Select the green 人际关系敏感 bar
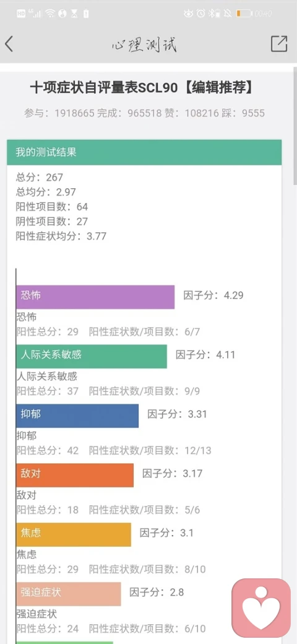Image resolution: width=297 pixels, height=644 pixels. [x=92, y=356]
